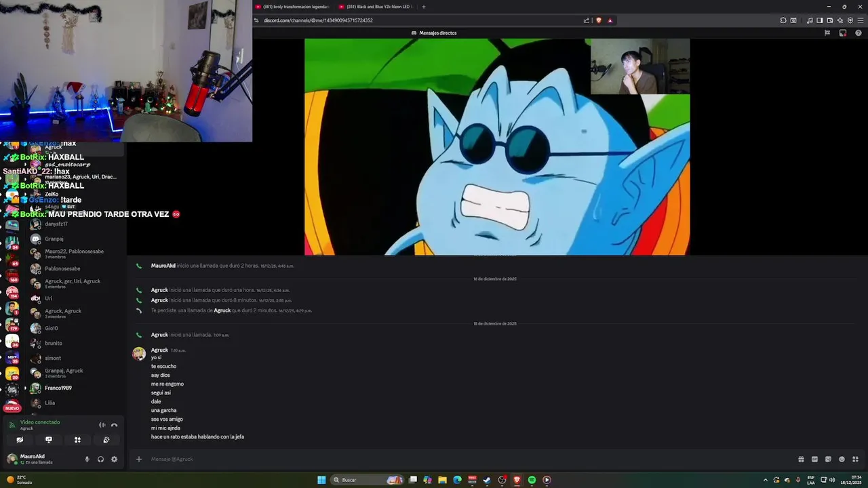Turn on camera in the call panel
868x488 pixels.
click(x=20, y=440)
